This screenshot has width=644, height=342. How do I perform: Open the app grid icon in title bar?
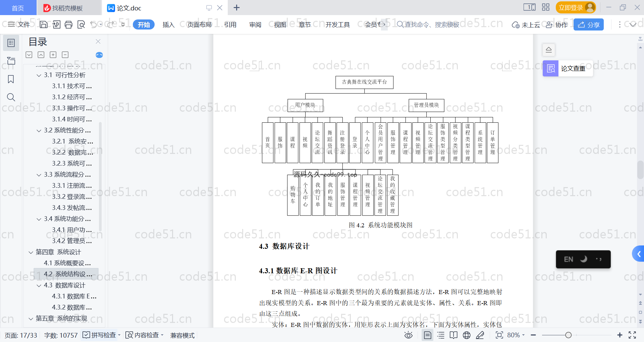point(546,7)
